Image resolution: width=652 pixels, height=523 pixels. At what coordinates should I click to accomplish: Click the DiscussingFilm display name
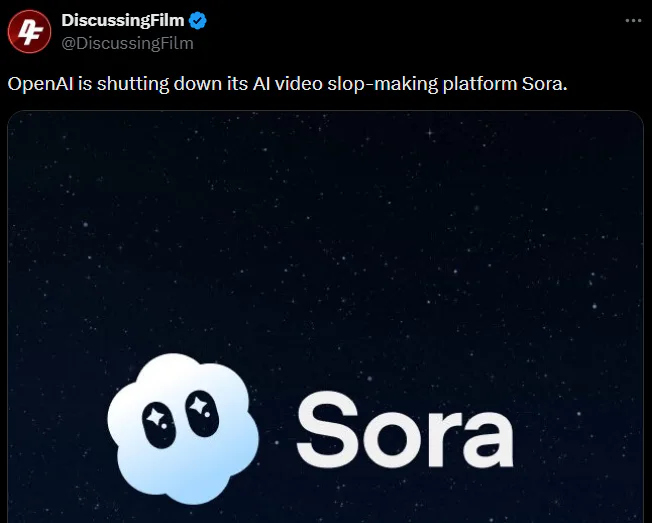123,20
